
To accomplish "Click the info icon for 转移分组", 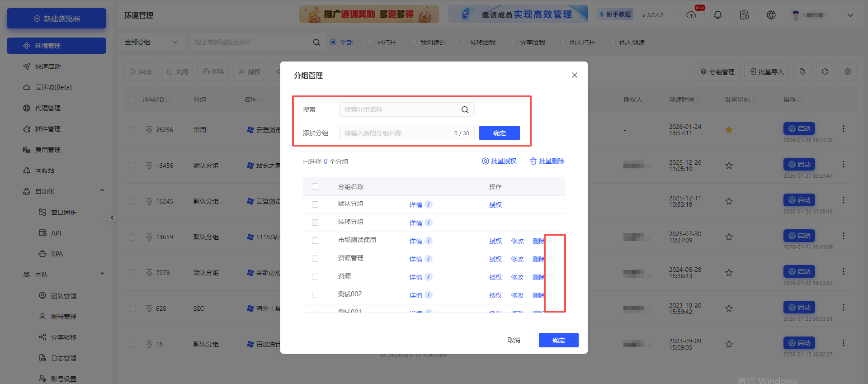I will coord(429,223).
